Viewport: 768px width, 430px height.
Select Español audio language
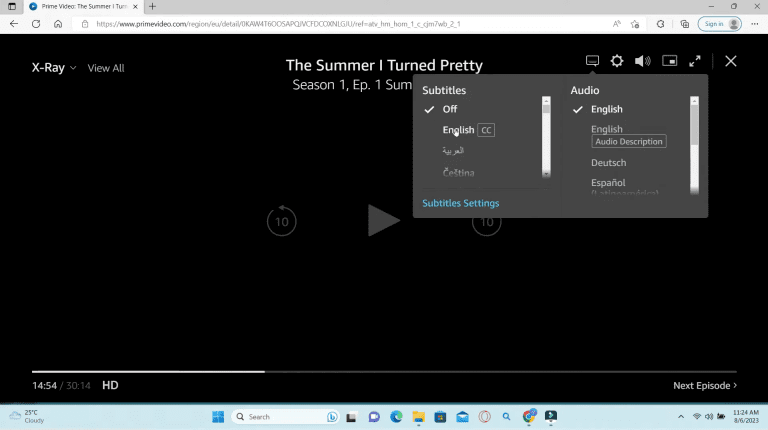click(x=608, y=183)
